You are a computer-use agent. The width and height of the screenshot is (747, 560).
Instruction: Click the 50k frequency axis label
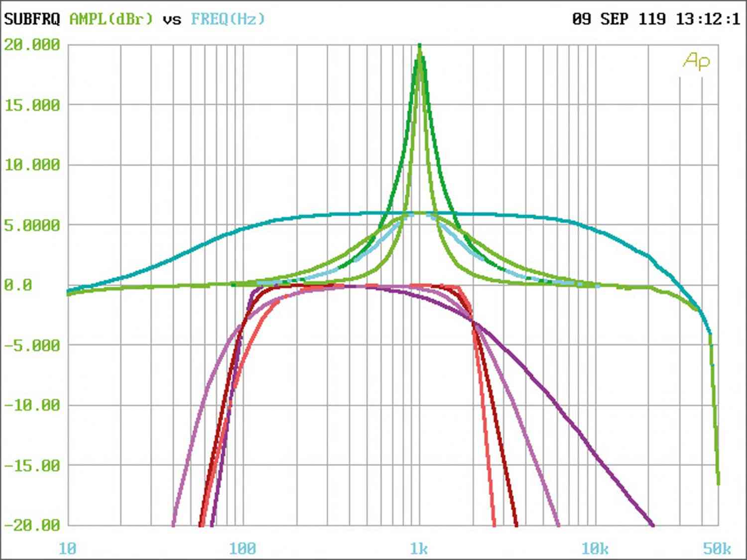717,549
